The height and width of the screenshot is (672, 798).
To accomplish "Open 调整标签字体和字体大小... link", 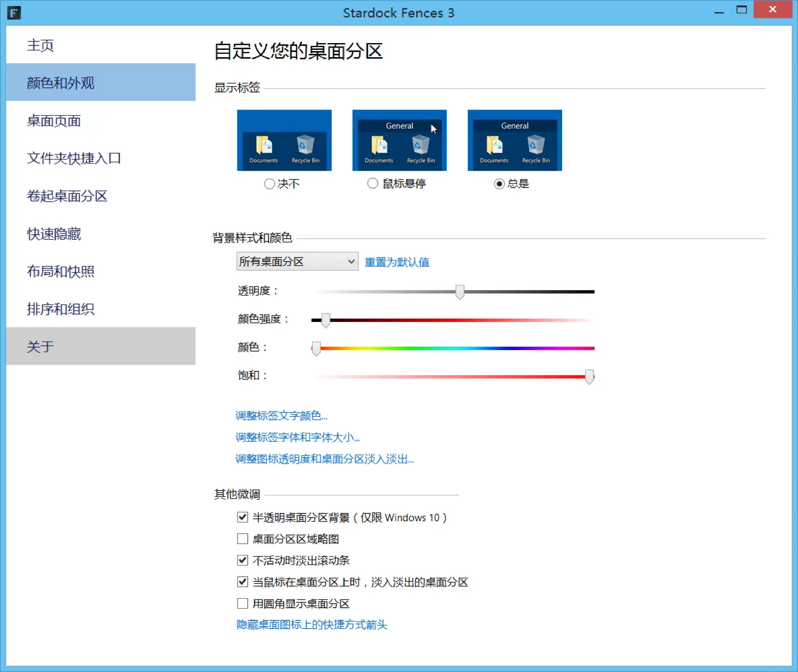I will click(x=298, y=437).
